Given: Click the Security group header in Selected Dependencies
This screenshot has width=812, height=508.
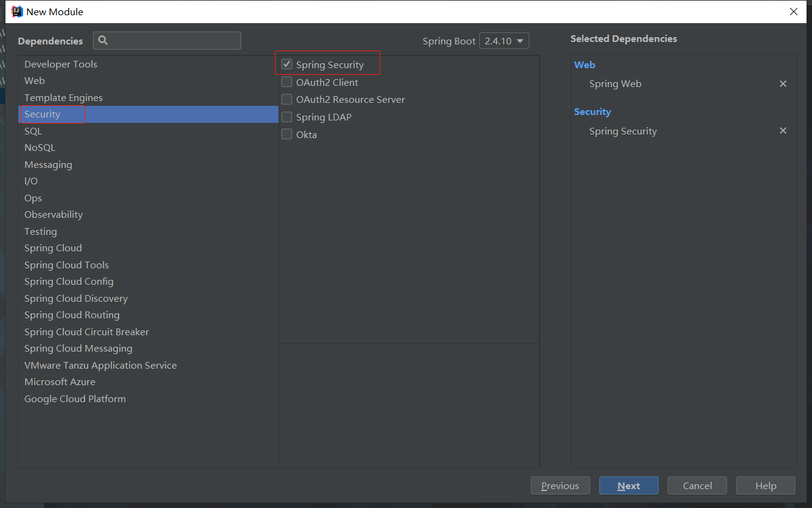Looking at the screenshot, I should click(592, 111).
